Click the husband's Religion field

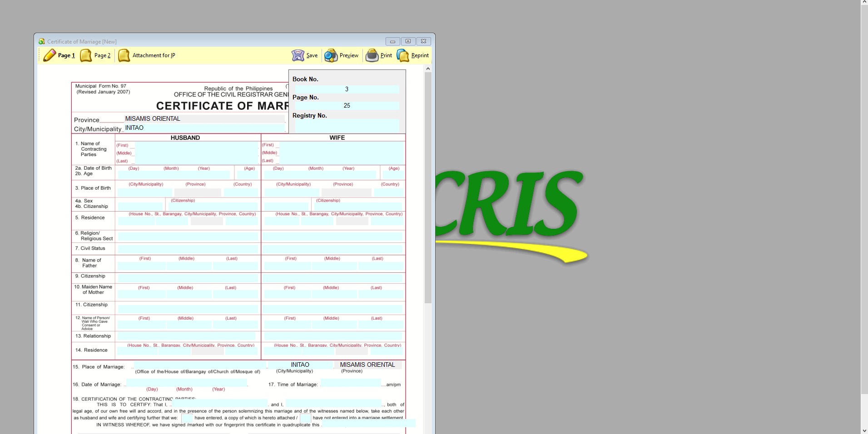(x=188, y=237)
